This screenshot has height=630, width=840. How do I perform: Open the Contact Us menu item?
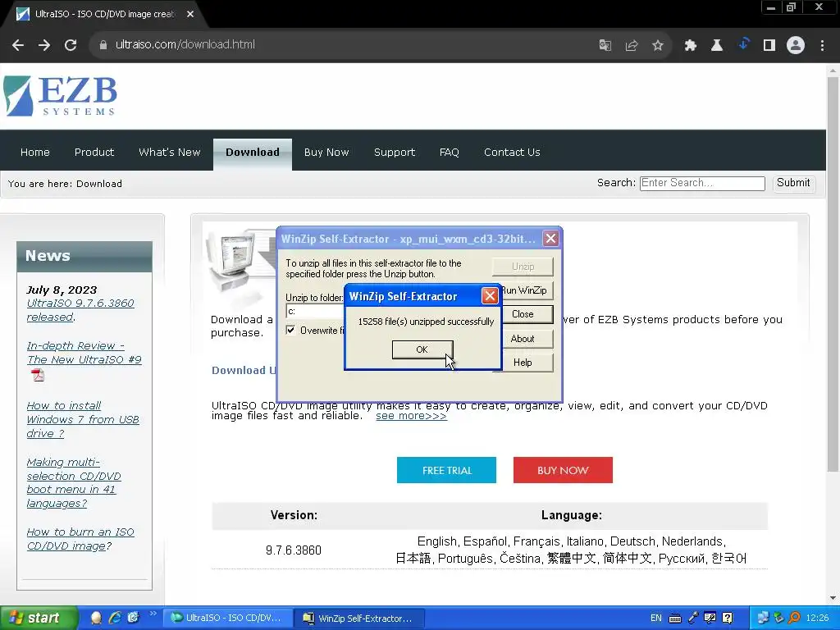pyautogui.click(x=512, y=152)
